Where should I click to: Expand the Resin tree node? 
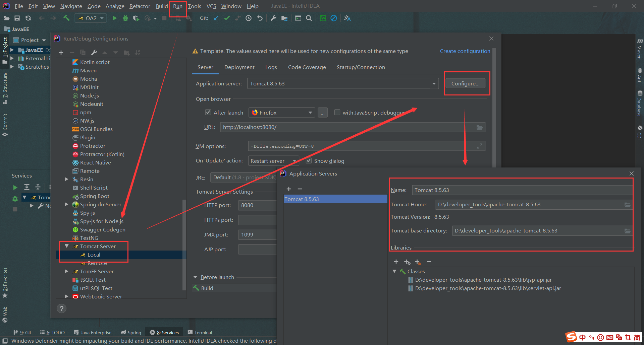point(66,179)
